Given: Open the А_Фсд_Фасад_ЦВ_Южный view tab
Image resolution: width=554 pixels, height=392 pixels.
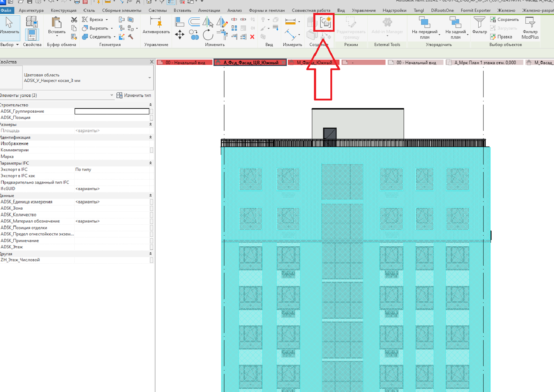Looking at the screenshot, I should coord(250,62).
